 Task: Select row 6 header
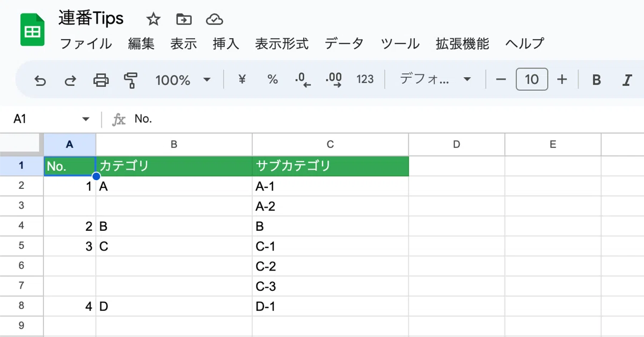21,266
